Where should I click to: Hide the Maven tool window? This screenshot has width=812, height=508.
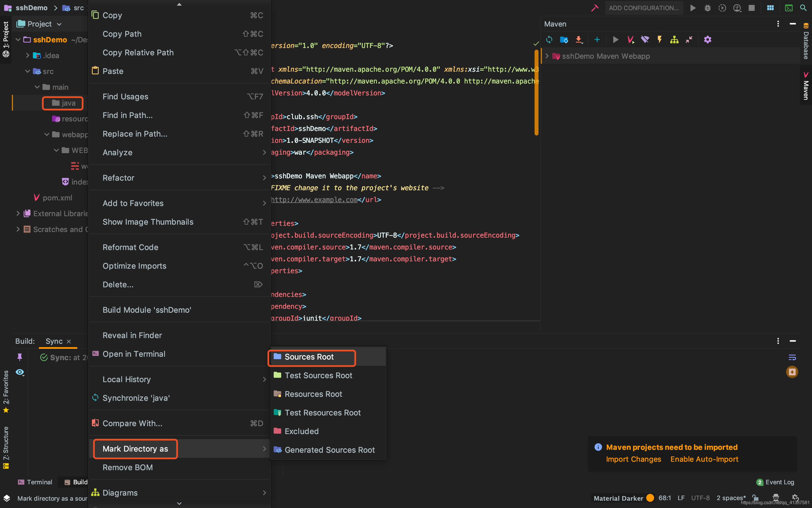(793, 24)
